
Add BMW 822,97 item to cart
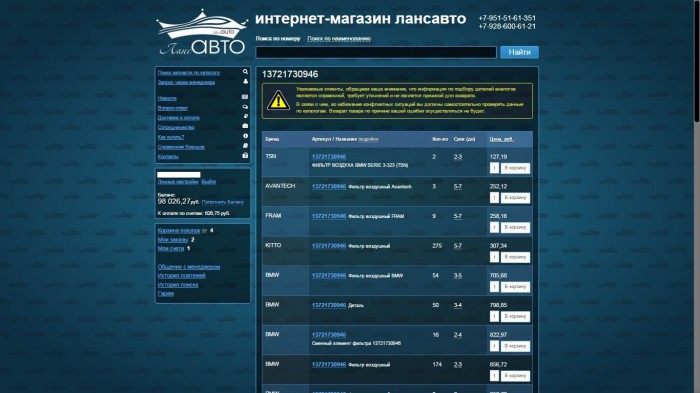[x=515, y=346]
